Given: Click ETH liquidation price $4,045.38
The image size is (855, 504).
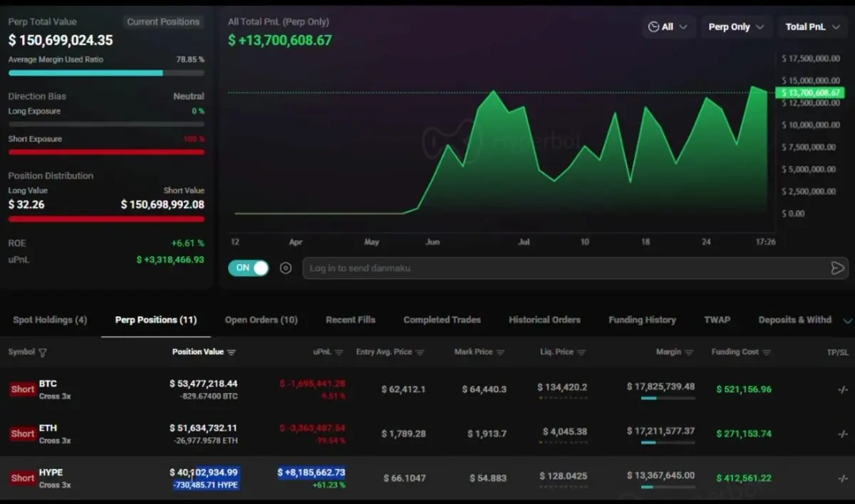Looking at the screenshot, I should (565, 431).
